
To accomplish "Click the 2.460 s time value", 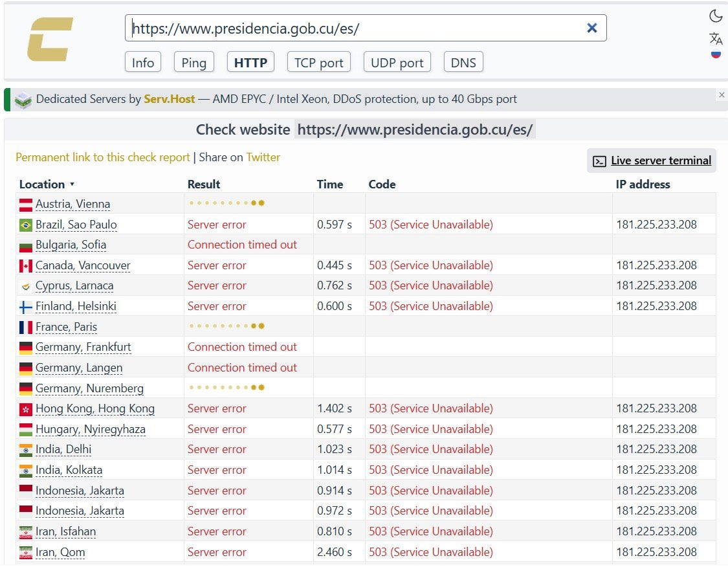I will 335,552.
